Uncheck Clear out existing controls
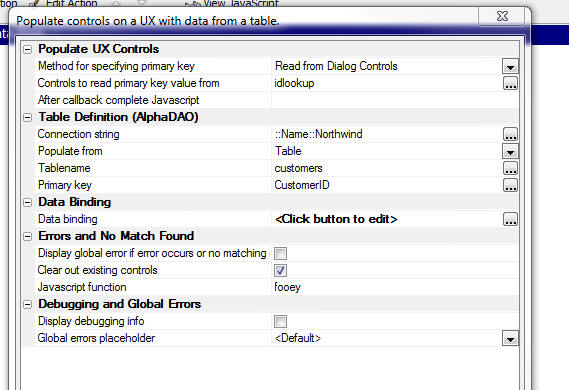569x390 pixels. click(x=280, y=270)
